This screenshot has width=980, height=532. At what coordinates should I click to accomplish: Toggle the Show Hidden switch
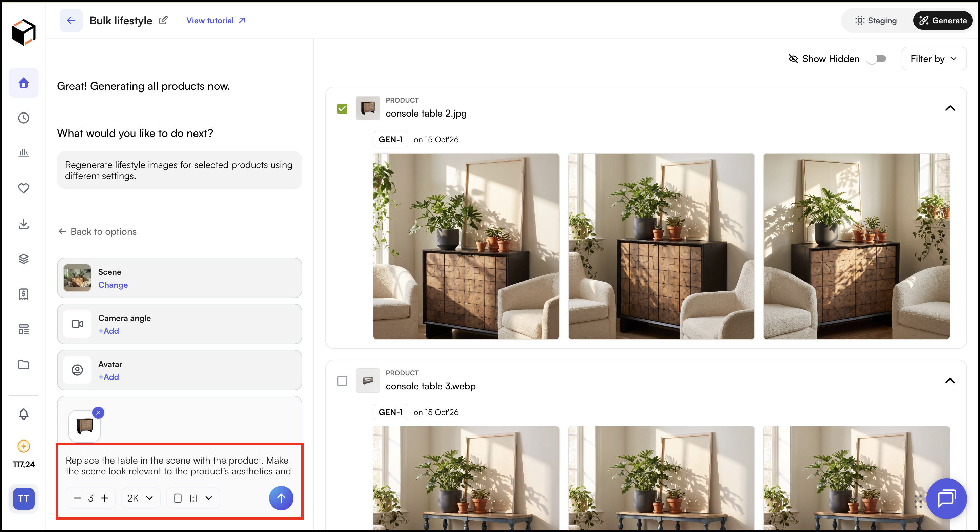877,59
